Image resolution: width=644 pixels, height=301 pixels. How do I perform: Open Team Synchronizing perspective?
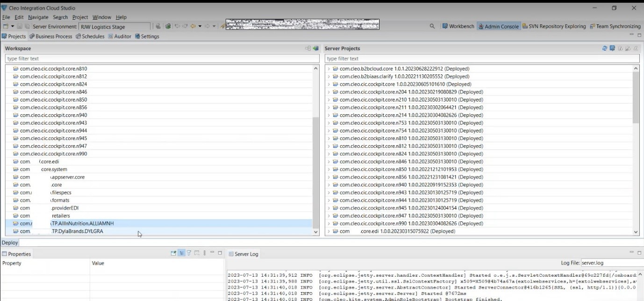coord(615,27)
